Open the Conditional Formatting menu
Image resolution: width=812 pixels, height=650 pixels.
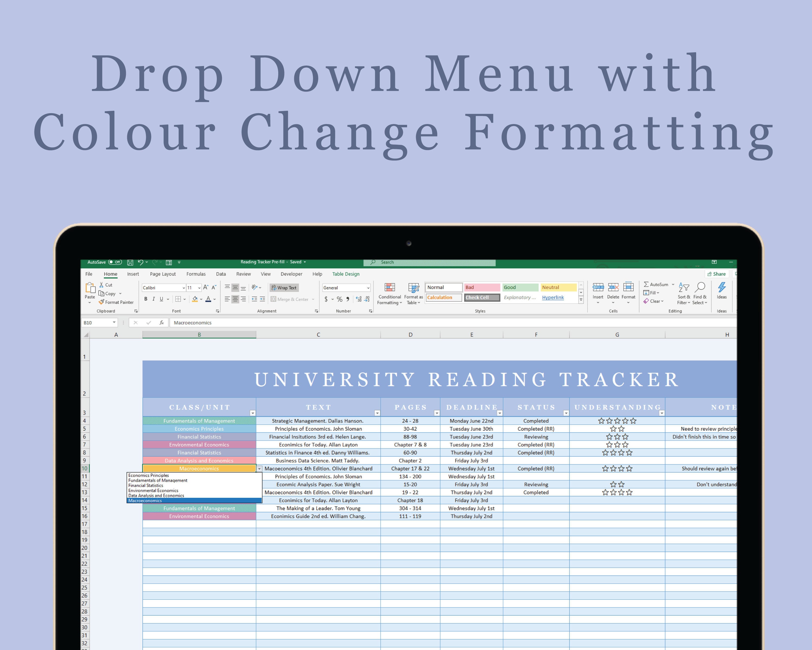(x=389, y=293)
